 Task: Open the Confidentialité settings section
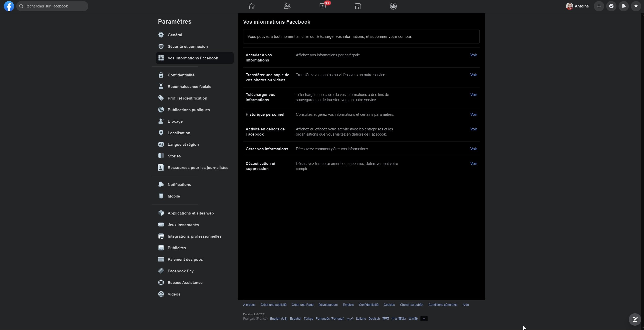click(x=181, y=75)
